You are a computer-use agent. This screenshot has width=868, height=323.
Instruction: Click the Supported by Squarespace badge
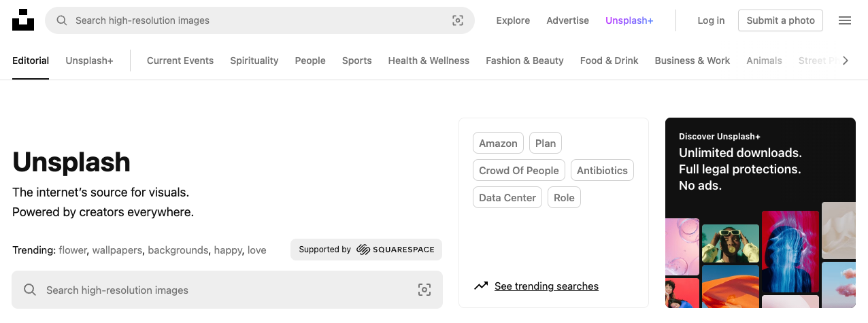(366, 250)
